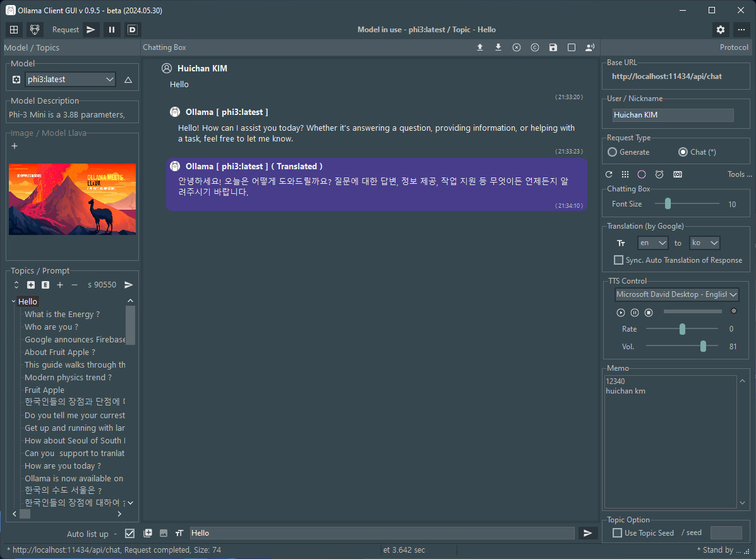Click the llama mascot icon in top toolbar
This screenshot has width=756, height=559.
[35, 30]
